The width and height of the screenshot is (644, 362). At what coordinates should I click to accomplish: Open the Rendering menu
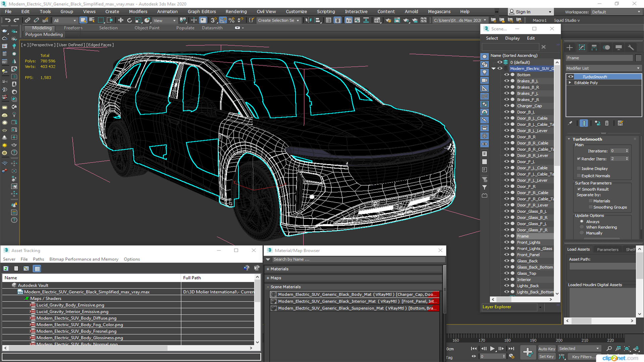tap(236, 11)
